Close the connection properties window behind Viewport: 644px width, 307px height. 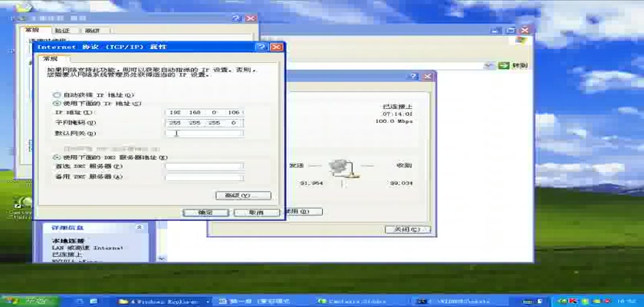250,18
